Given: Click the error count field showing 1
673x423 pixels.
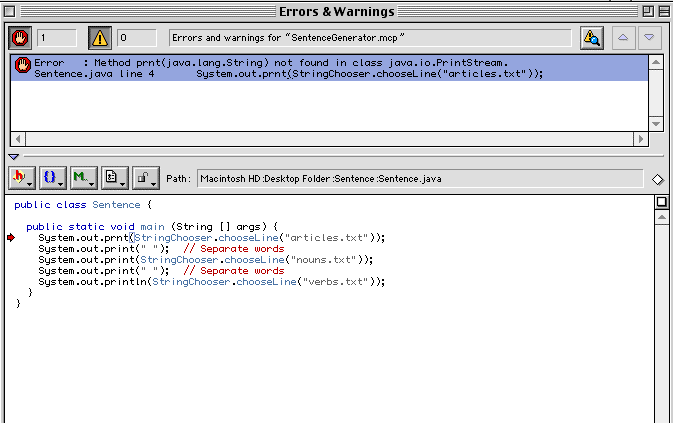Looking at the screenshot, I should point(57,38).
